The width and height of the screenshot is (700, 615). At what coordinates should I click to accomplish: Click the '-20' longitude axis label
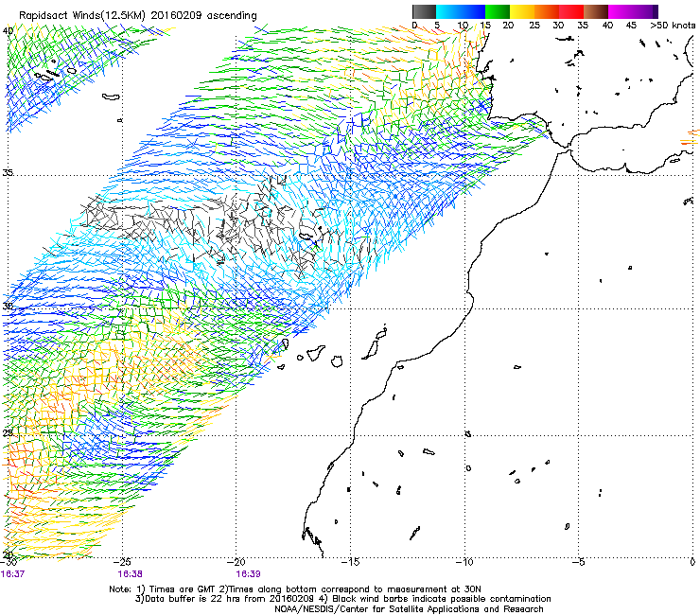click(236, 562)
